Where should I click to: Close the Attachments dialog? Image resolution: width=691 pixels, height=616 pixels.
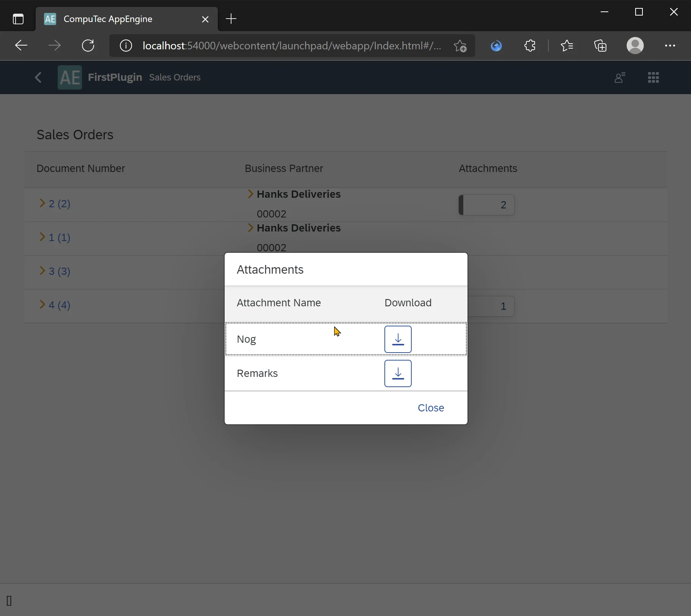tap(431, 408)
